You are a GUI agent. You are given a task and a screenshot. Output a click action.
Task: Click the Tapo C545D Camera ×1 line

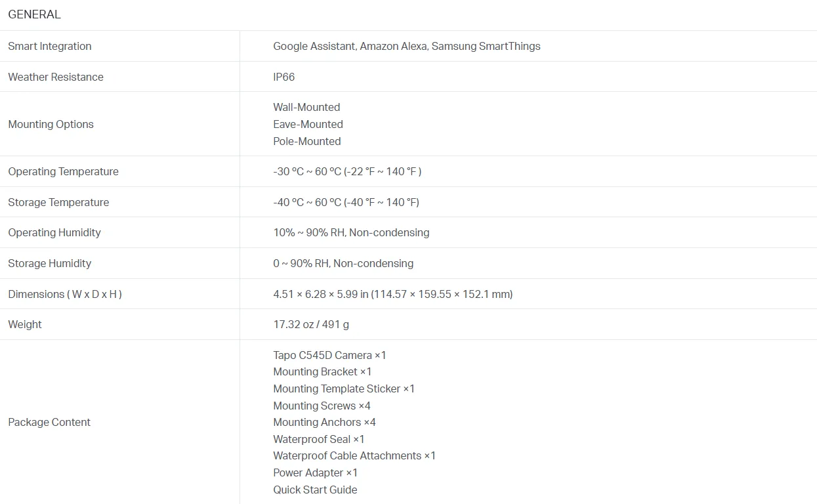click(x=329, y=355)
